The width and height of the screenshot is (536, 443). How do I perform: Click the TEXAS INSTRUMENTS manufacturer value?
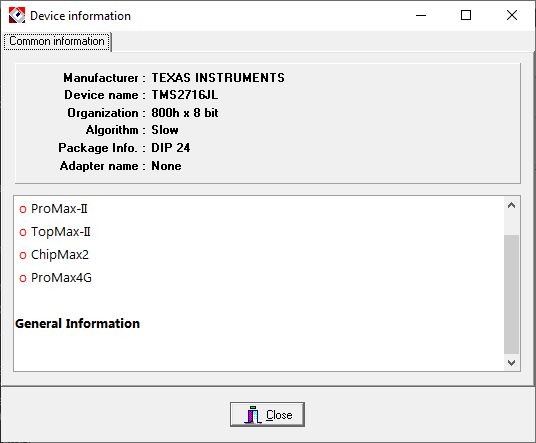point(218,78)
